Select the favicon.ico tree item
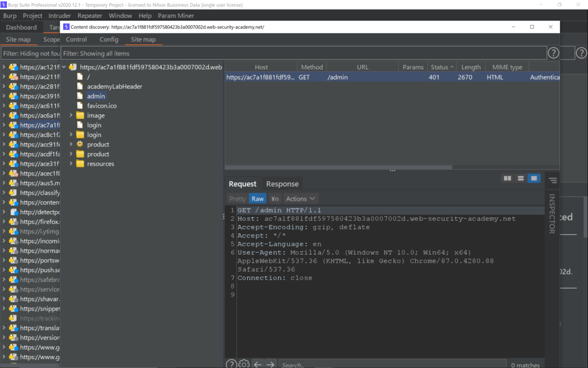This screenshot has height=368, width=588. pos(102,105)
